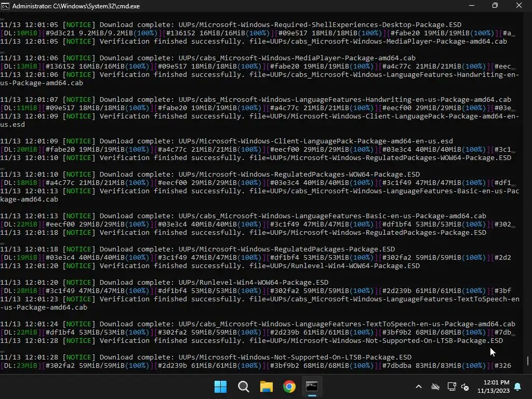
Task: Show hidden system tray icons
Action: [x=419, y=387]
